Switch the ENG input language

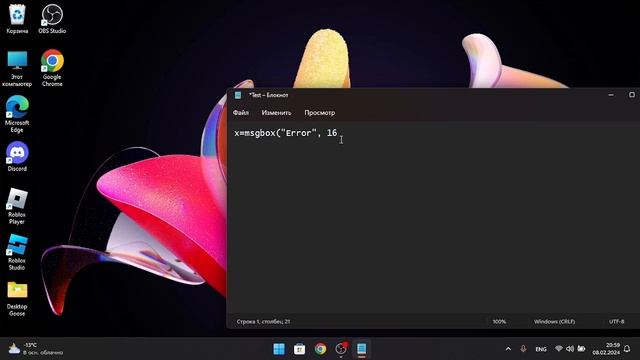pos(541,349)
